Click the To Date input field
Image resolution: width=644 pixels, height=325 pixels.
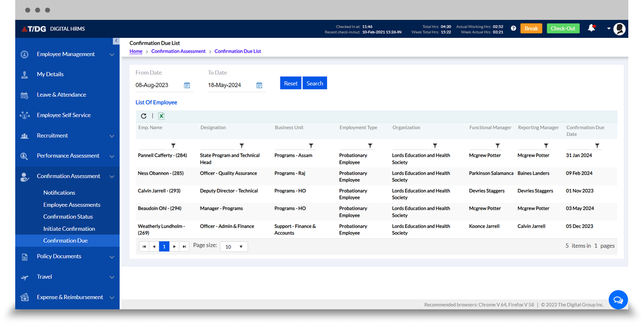click(x=230, y=85)
